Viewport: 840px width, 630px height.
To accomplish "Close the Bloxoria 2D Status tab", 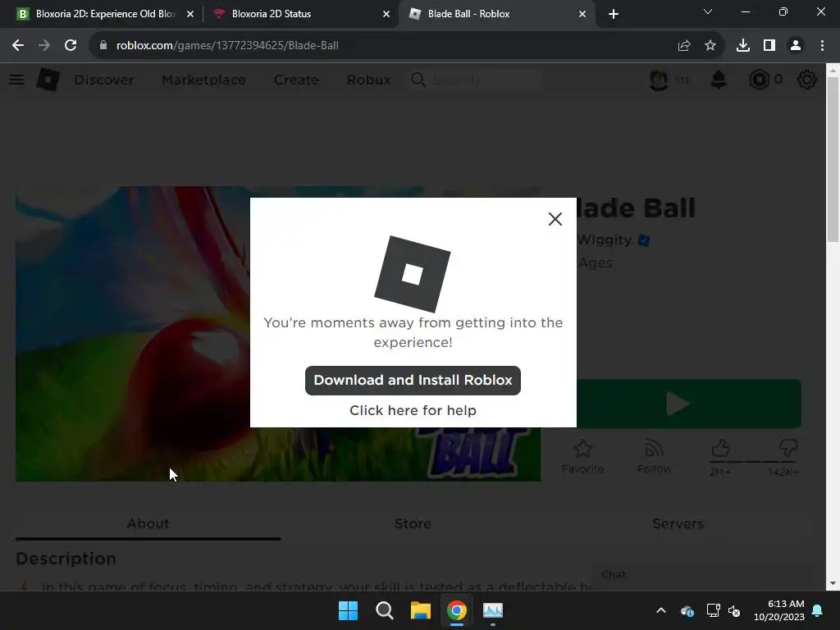I will 386,14.
